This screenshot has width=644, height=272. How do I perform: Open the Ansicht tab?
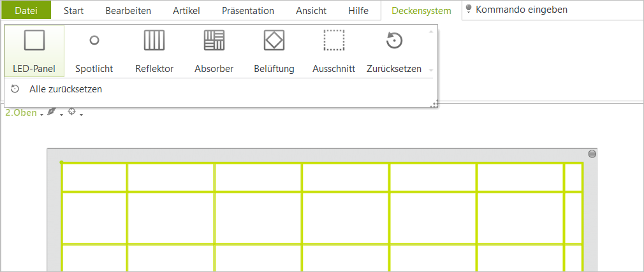(311, 11)
